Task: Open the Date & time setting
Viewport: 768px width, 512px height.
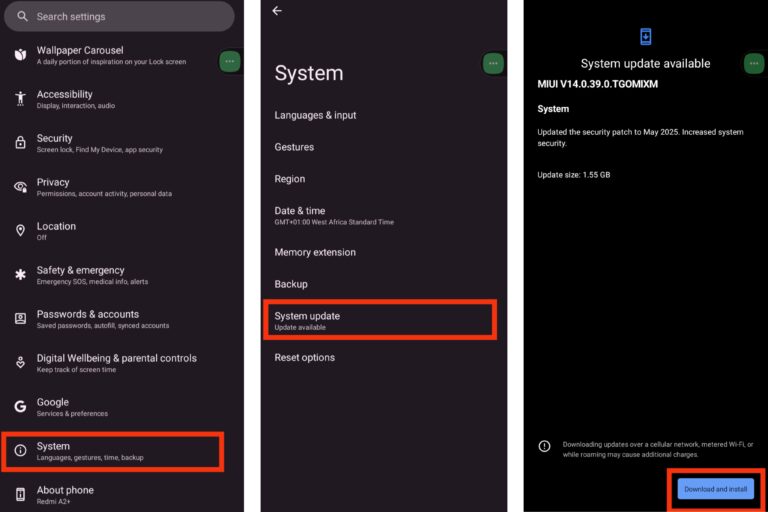Action: (300, 215)
